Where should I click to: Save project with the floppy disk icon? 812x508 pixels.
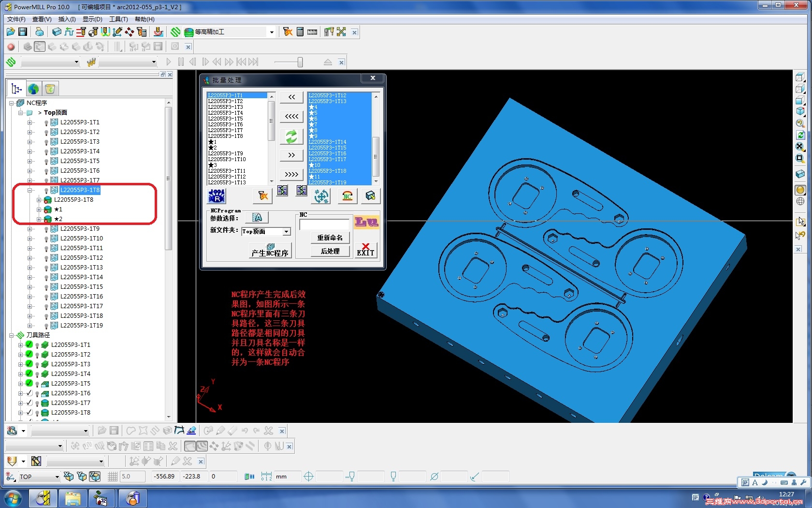[x=23, y=32]
